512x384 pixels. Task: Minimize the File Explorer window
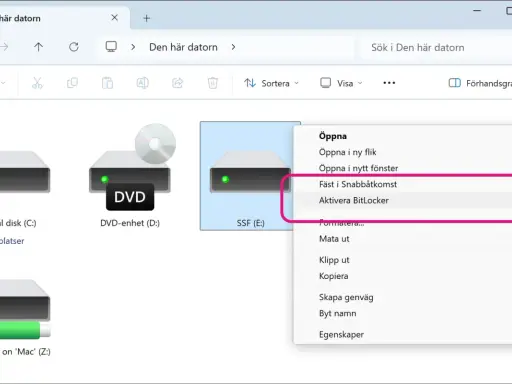(477, 11)
